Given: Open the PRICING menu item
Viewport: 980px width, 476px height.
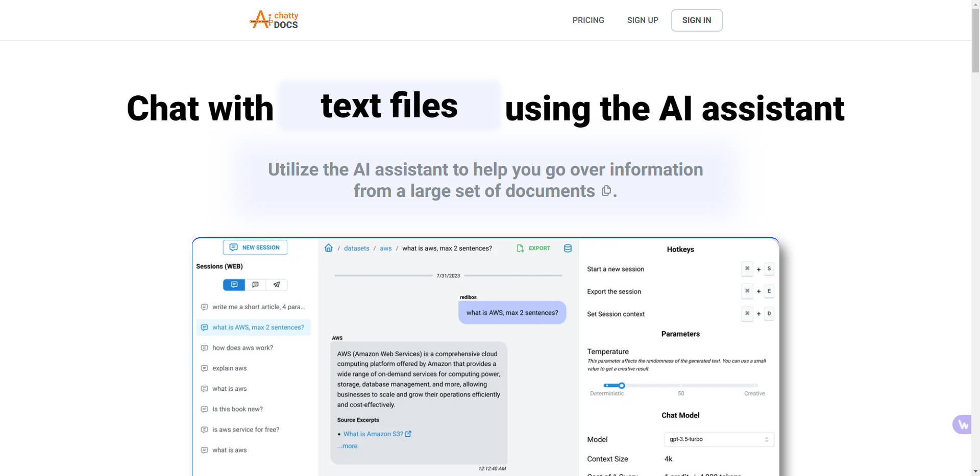Looking at the screenshot, I should tap(588, 20).
